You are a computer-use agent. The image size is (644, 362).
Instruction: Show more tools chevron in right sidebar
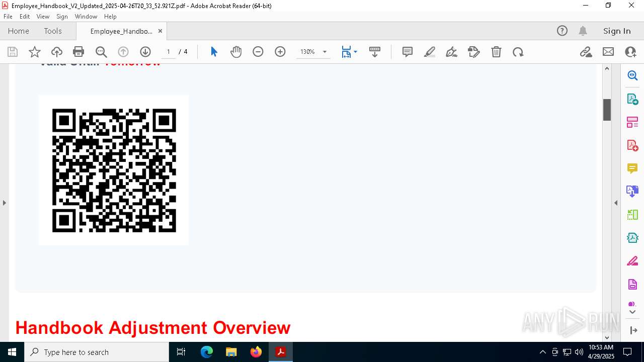(x=632, y=312)
